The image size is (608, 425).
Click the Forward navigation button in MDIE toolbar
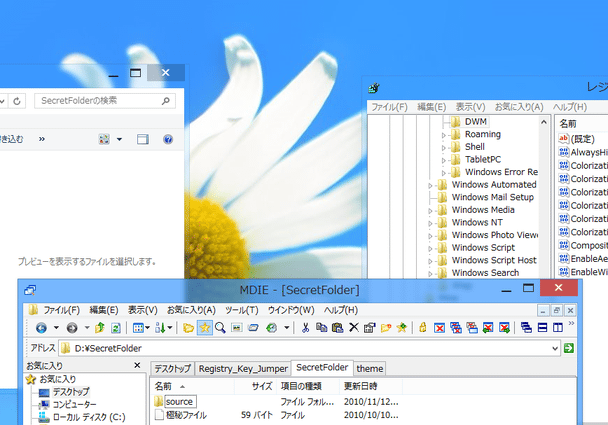point(72,328)
